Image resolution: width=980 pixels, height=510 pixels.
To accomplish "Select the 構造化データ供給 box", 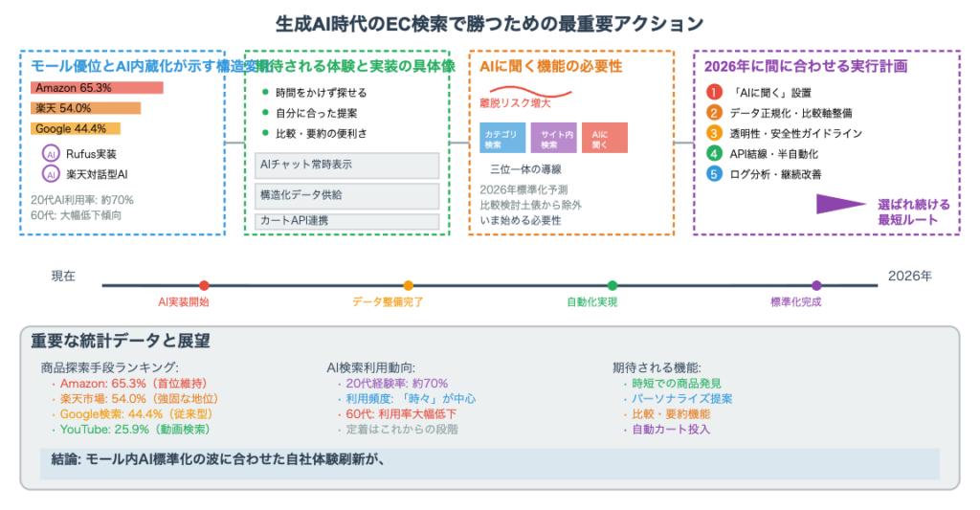I will [x=346, y=195].
